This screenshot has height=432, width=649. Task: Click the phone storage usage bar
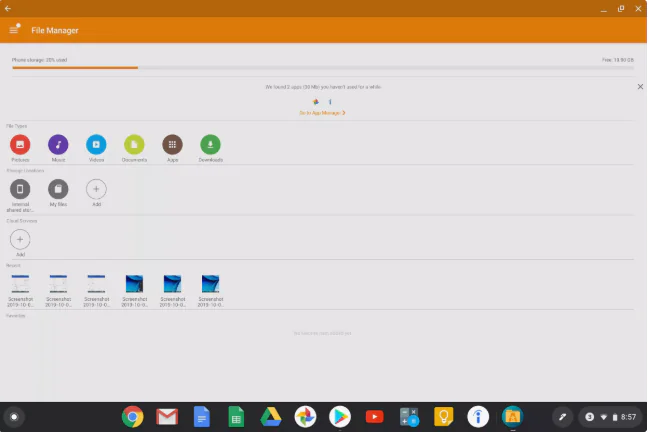point(323,67)
